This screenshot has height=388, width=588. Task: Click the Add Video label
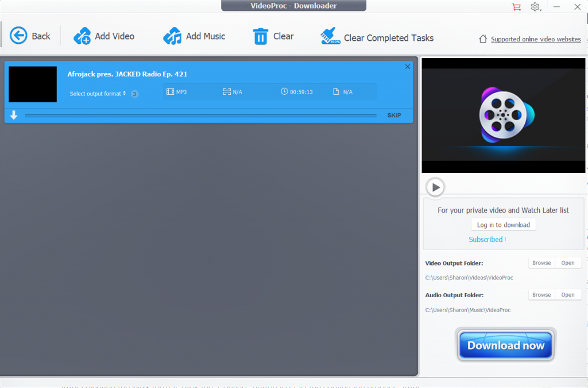click(114, 36)
